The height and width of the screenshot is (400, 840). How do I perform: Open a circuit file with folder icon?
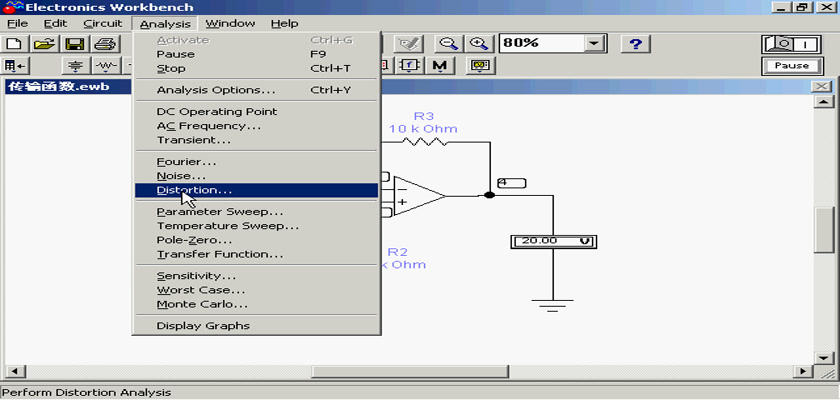click(x=45, y=44)
